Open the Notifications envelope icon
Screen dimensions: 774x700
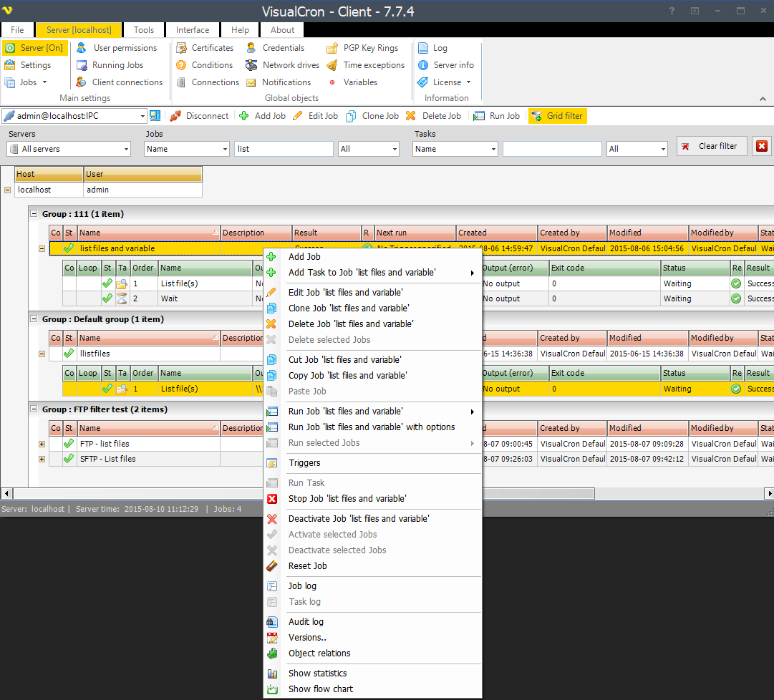click(x=251, y=82)
